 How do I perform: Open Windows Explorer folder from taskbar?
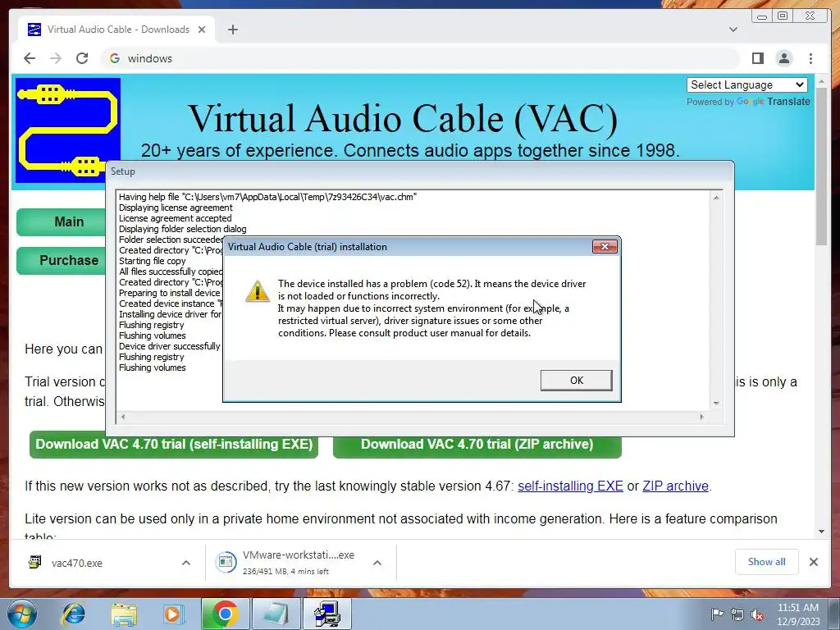click(124, 614)
